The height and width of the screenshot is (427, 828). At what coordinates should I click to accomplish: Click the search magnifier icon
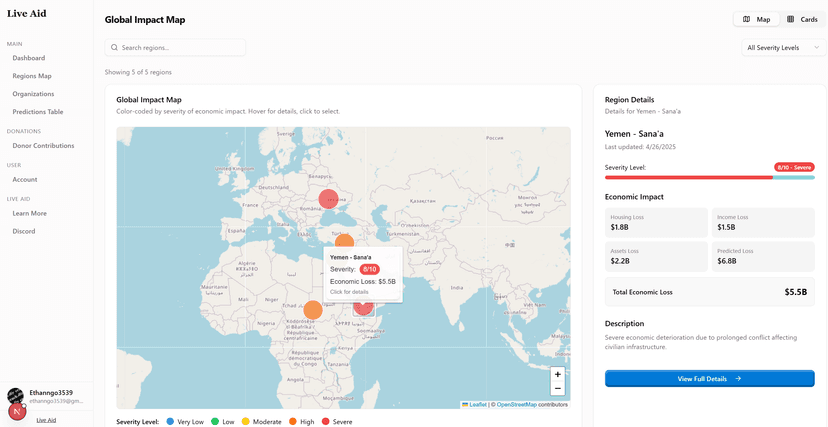coord(114,47)
